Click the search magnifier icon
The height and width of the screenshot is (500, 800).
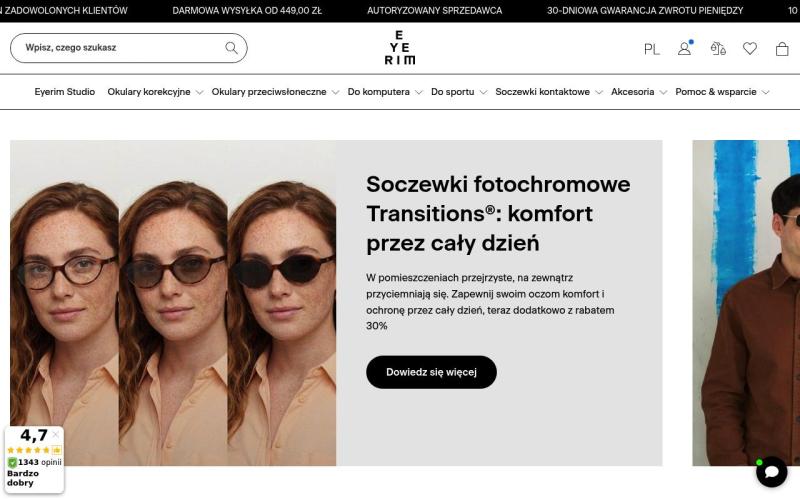231,48
